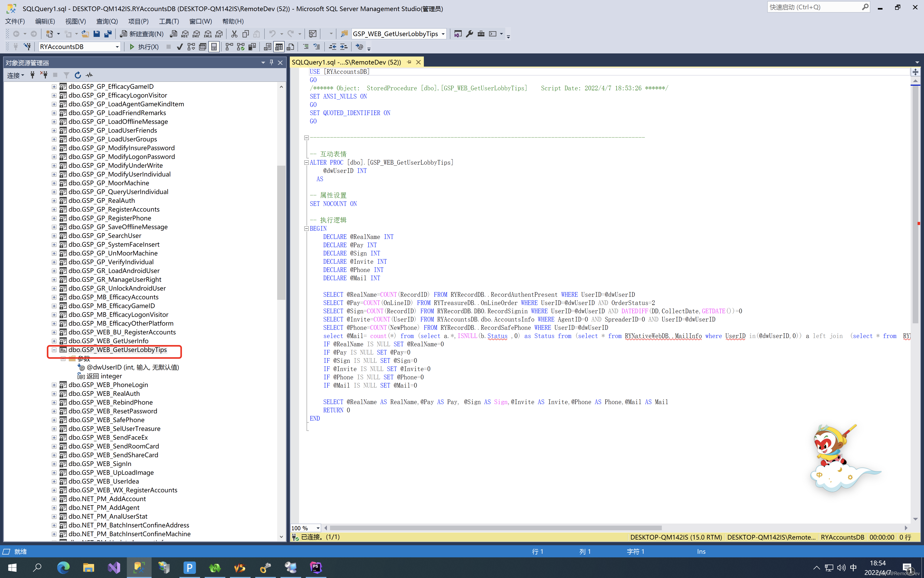
Task: Click the Copy icon in the toolbar
Action: 245,34
